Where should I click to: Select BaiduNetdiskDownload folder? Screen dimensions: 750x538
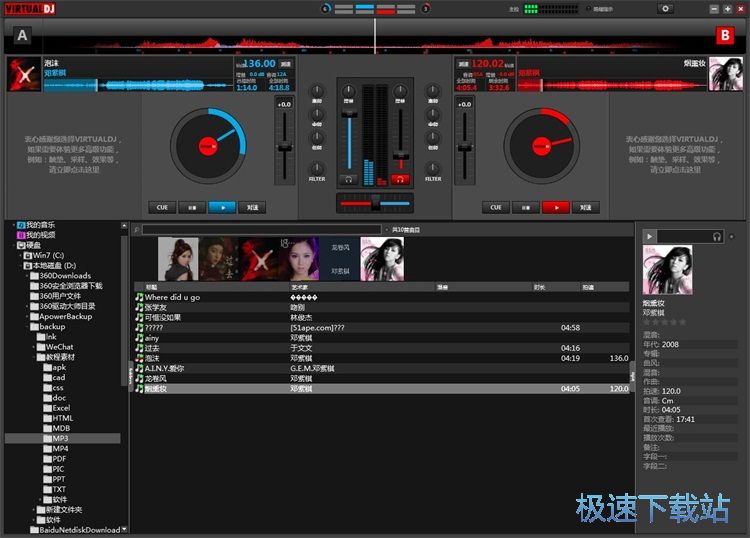(x=76, y=530)
